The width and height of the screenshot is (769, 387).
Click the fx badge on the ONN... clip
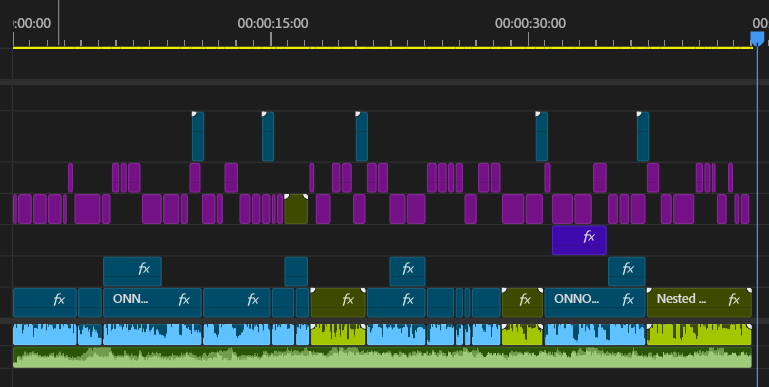(x=184, y=299)
